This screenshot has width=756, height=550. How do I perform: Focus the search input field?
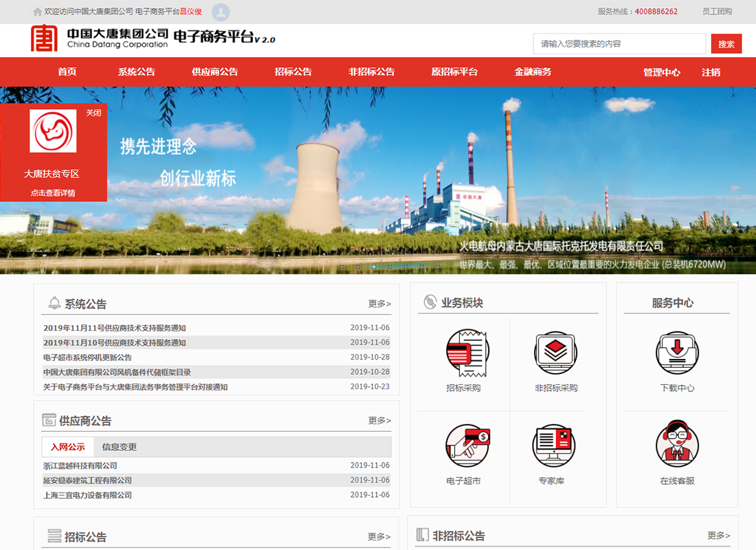[x=619, y=44]
